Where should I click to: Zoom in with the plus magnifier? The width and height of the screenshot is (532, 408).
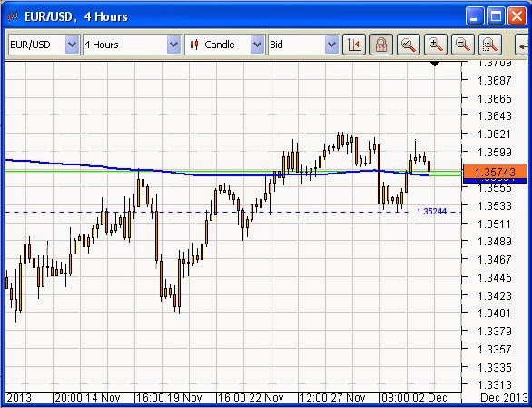[x=435, y=45]
